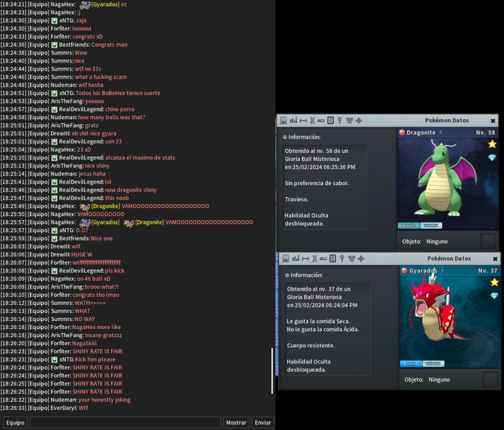Select the double-arrow measure icon in Dragonite's window
504x430 pixels.
pyautogui.click(x=303, y=121)
